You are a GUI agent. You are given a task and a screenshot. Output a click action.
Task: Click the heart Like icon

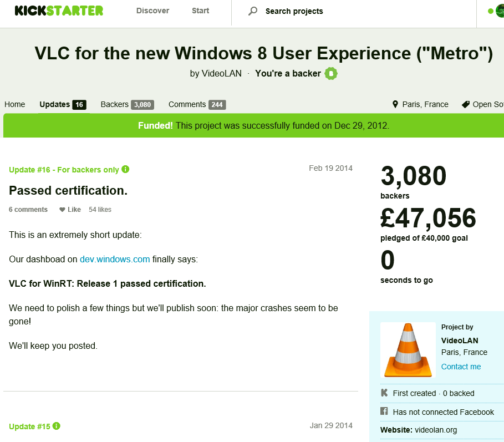pyautogui.click(x=62, y=210)
